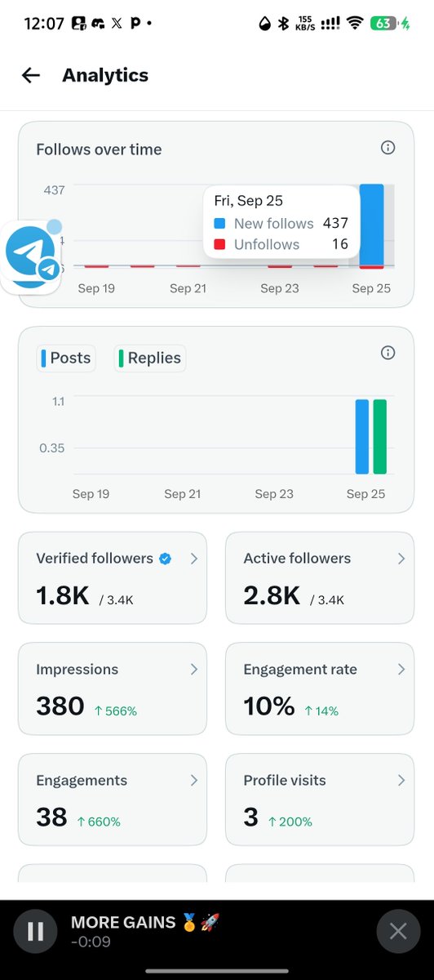The height and width of the screenshot is (980, 434).
Task: Open the floating Telegram chat bubble
Action: click(x=31, y=256)
